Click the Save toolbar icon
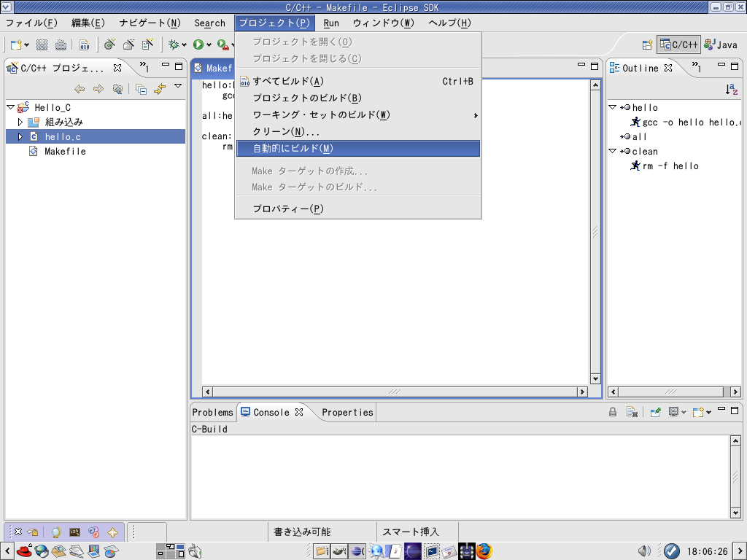 (x=42, y=44)
